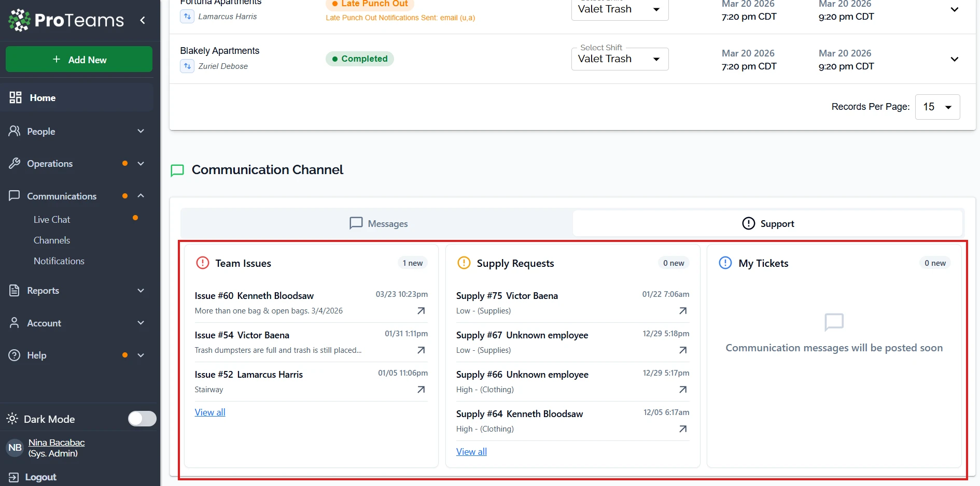This screenshot has height=486, width=980.
Task: Expand the Blakely Apartments row chevron
Action: tap(954, 59)
